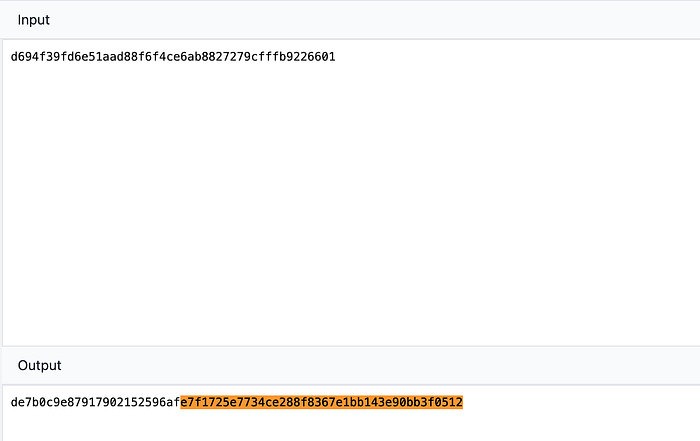Click highlighted text beginning e7f1725e
The width and height of the screenshot is (700, 441).
click(x=208, y=402)
